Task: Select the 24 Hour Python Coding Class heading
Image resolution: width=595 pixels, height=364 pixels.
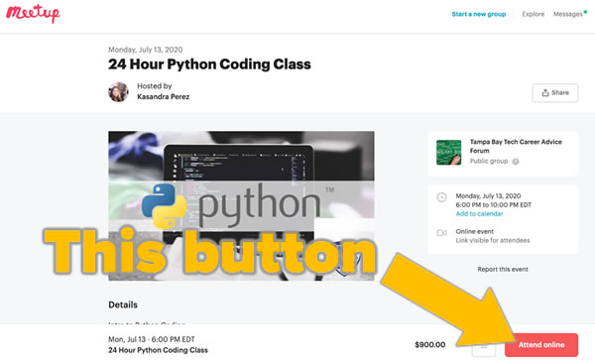Action: pyautogui.click(x=209, y=64)
